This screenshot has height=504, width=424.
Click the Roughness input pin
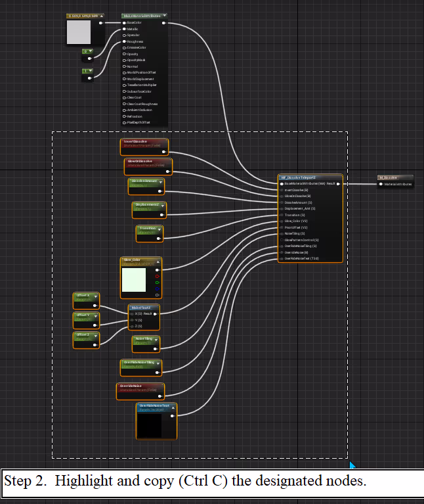[125, 41]
